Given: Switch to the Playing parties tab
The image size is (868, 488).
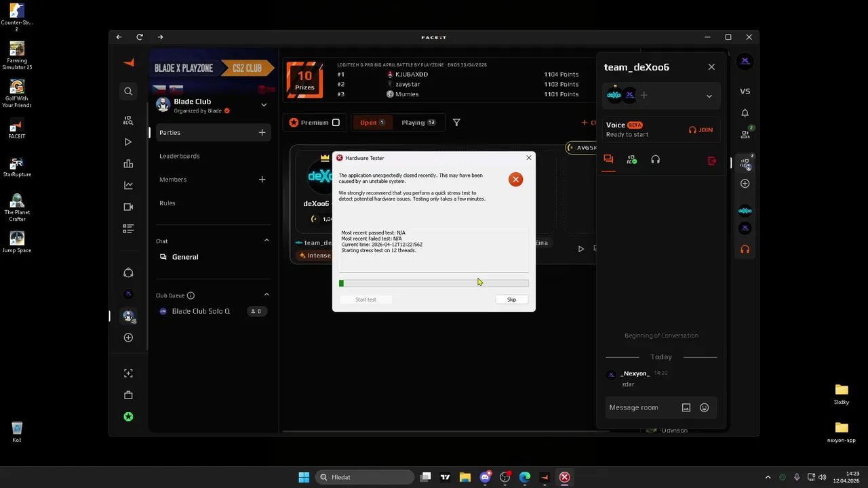Looking at the screenshot, I should [418, 123].
